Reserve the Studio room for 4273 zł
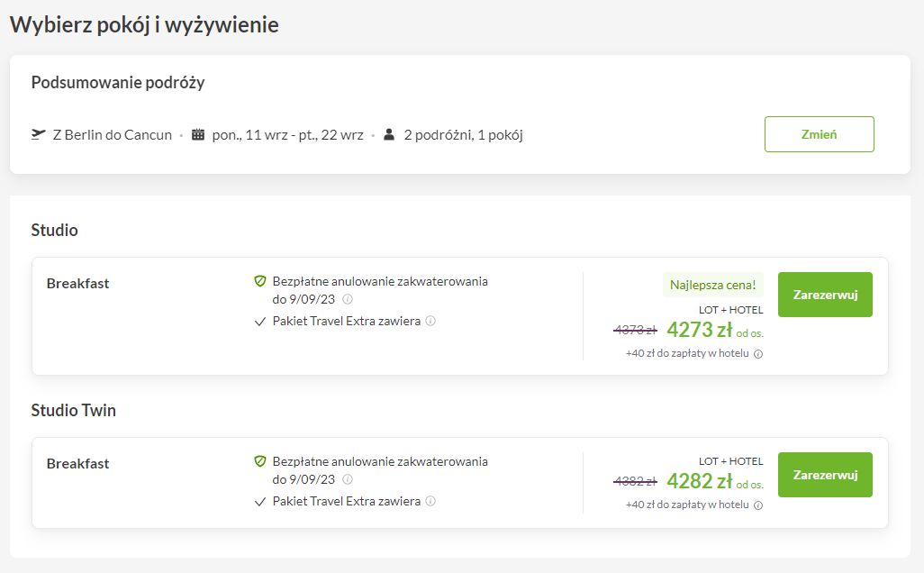 825,295
